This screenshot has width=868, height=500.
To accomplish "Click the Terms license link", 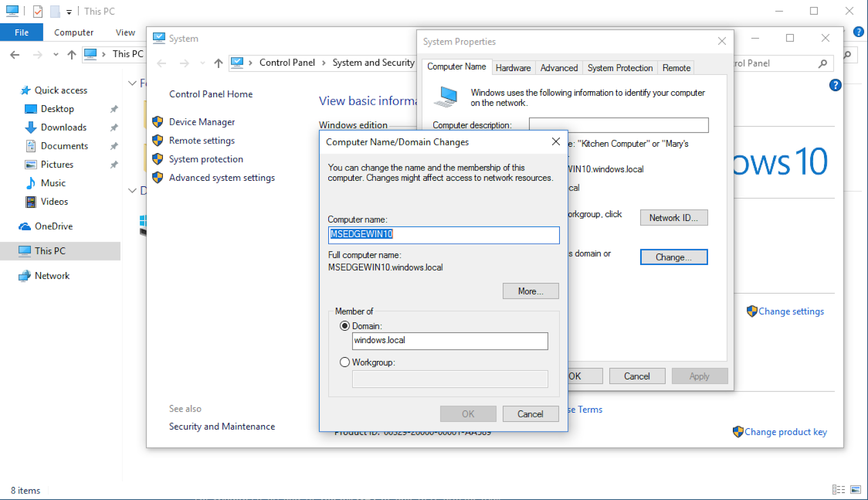I will pos(586,409).
